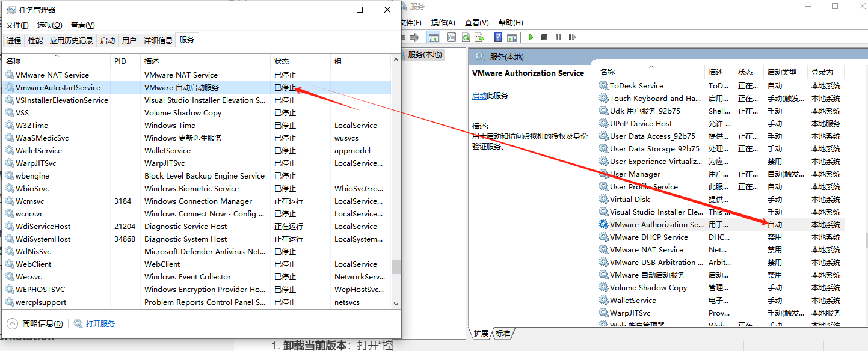Select the User Profile Service row
The height and width of the screenshot is (351, 868).
pyautogui.click(x=721, y=187)
